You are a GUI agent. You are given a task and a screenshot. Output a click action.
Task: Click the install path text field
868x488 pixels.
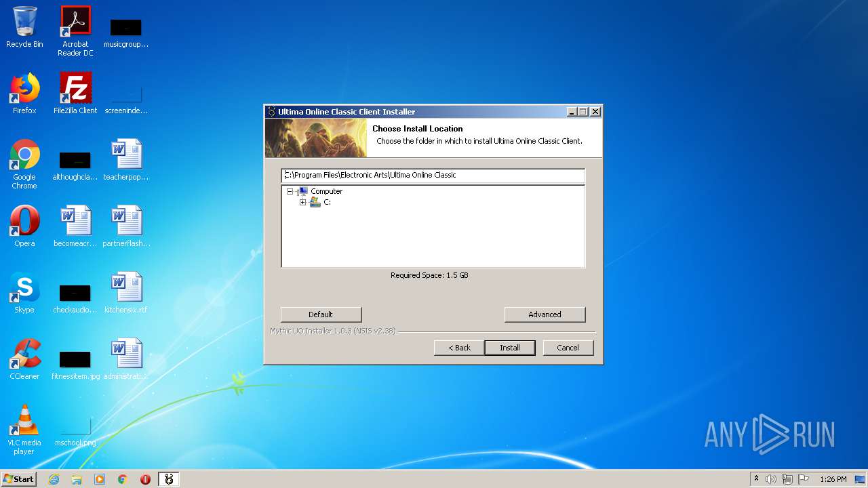coord(433,175)
